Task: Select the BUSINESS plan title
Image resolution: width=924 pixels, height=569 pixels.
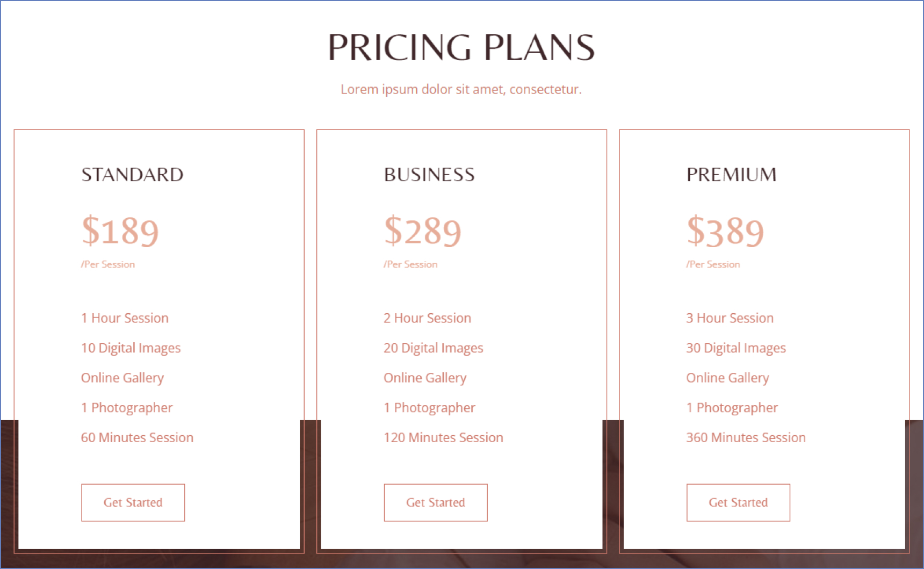Action: (x=429, y=175)
